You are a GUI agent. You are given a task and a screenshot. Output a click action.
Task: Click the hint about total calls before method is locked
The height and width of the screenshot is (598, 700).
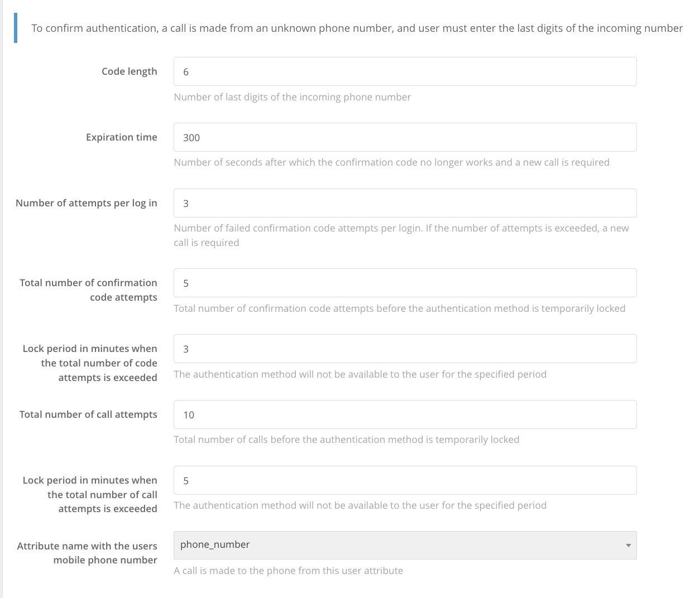point(347,440)
